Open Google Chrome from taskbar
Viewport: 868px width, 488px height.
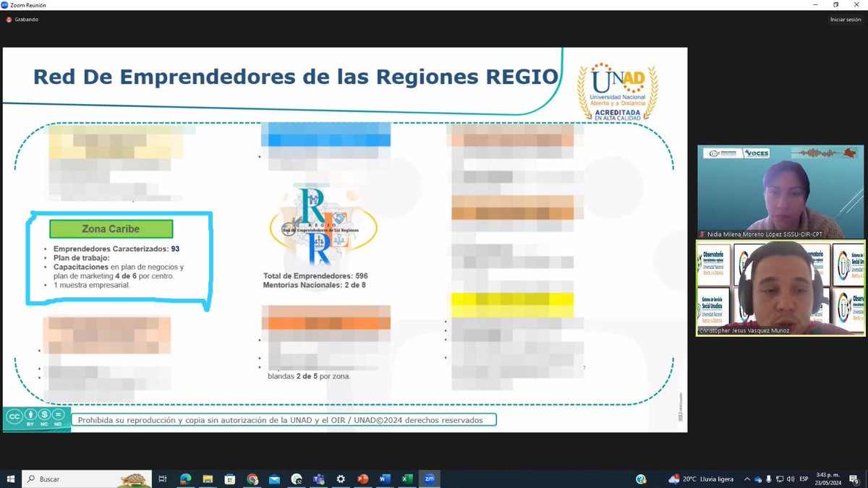point(252,479)
